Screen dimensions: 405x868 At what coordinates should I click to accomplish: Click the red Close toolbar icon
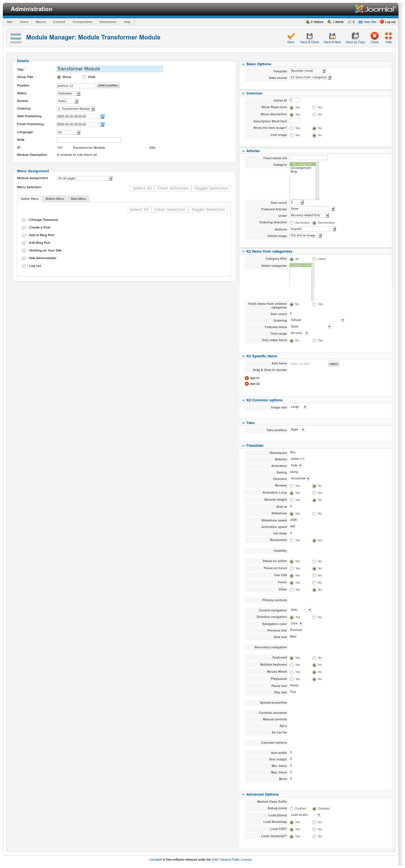pyautogui.click(x=374, y=36)
